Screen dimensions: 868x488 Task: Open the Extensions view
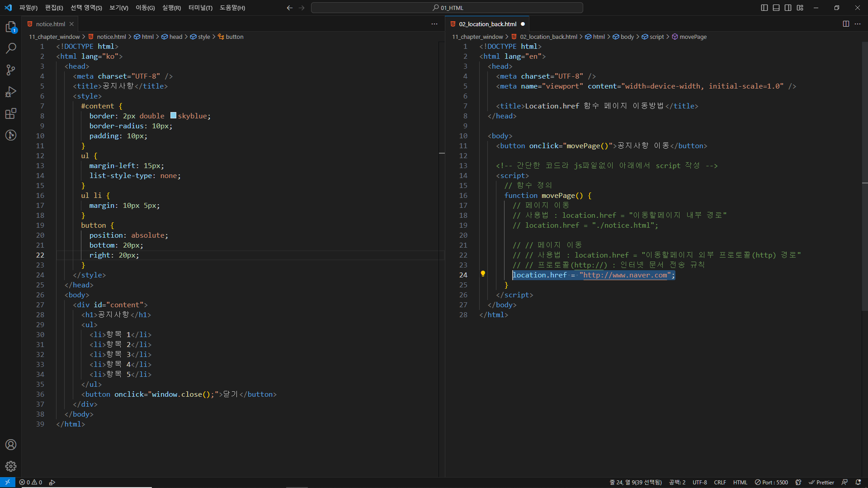pyautogui.click(x=11, y=113)
